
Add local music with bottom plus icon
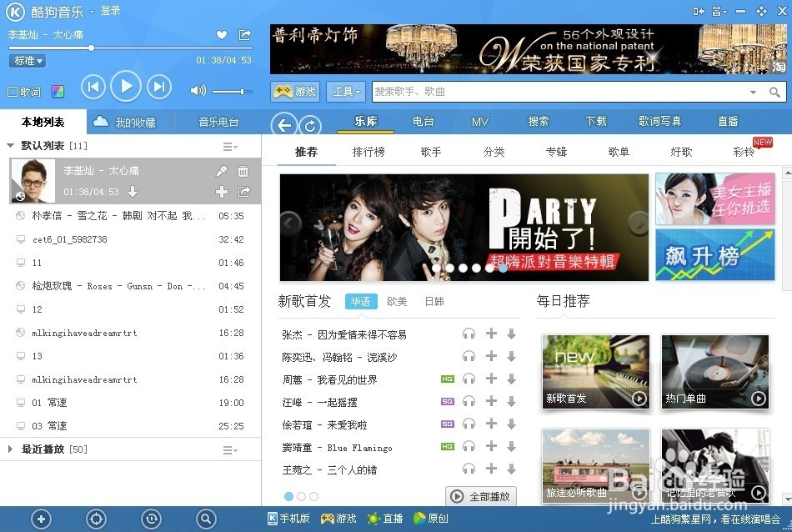click(41, 519)
